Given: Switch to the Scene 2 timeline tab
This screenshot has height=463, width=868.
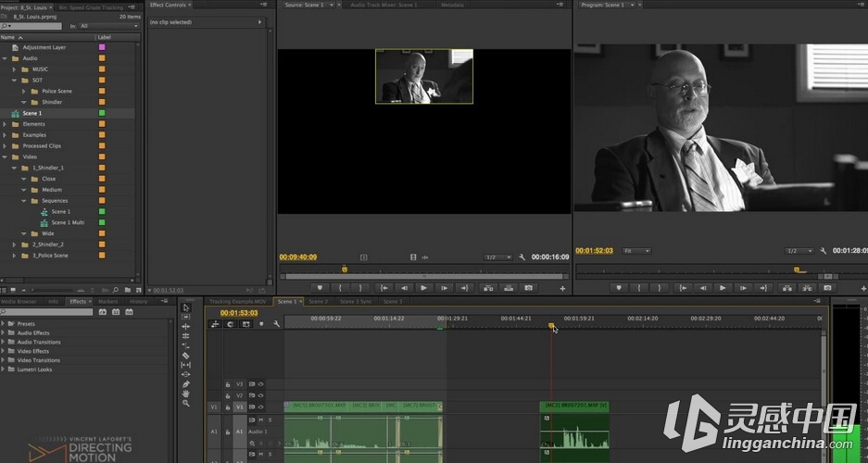Looking at the screenshot, I should point(319,302).
